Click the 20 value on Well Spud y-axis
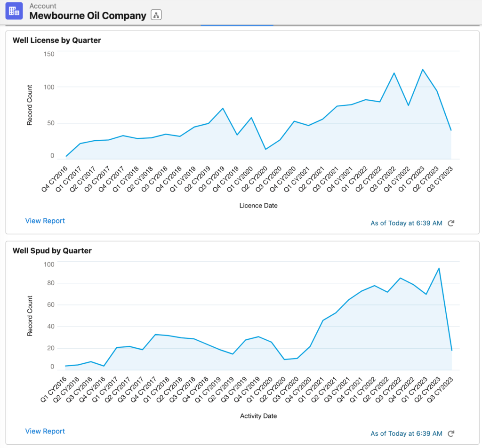The width and height of the screenshot is (482, 448). (51, 348)
